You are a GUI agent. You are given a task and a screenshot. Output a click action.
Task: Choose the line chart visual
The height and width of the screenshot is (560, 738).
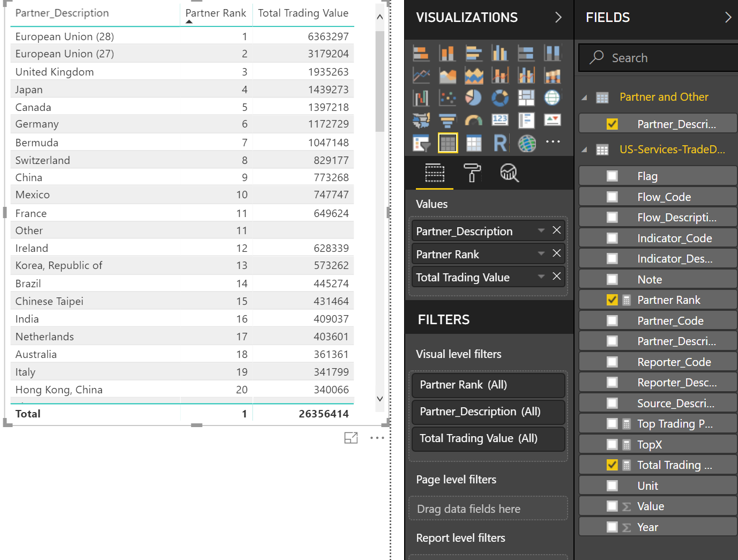[x=421, y=76]
